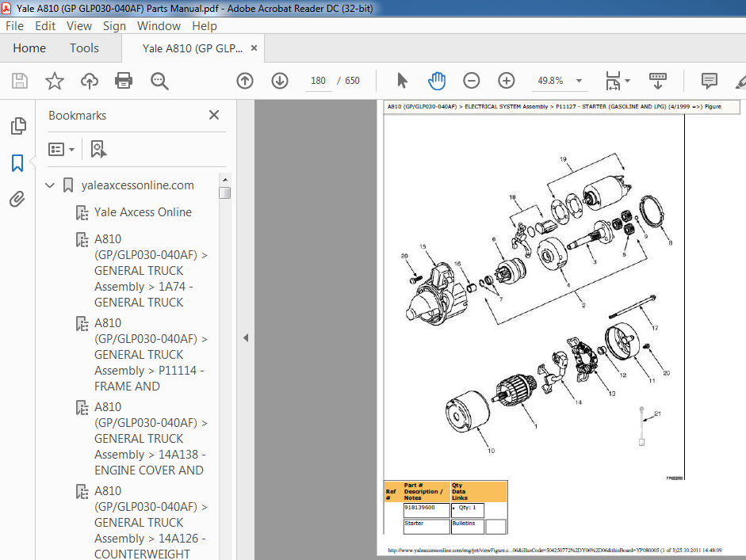Click the bookmarks scrollbar up arrow
The width and height of the screenshot is (746, 560).
coord(225,180)
